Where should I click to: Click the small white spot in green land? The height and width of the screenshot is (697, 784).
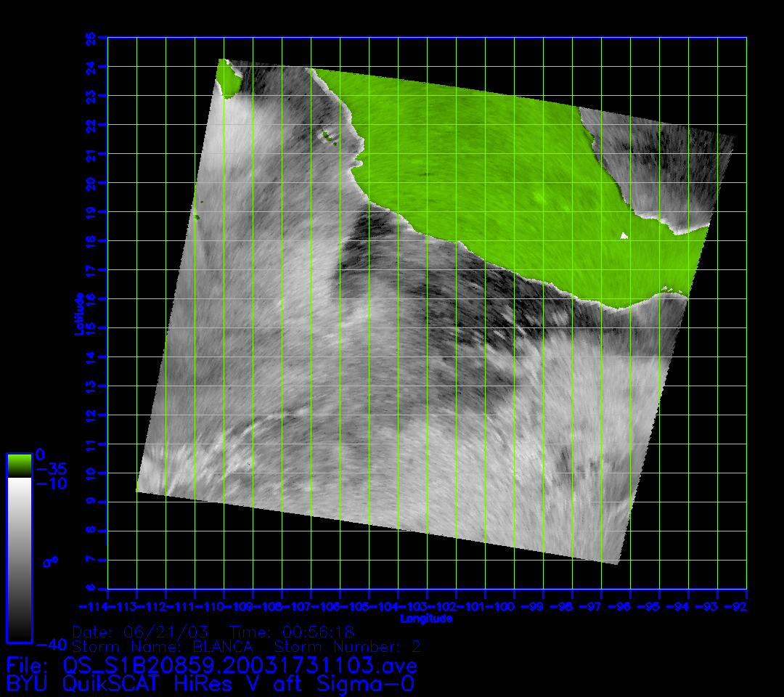pos(624,235)
